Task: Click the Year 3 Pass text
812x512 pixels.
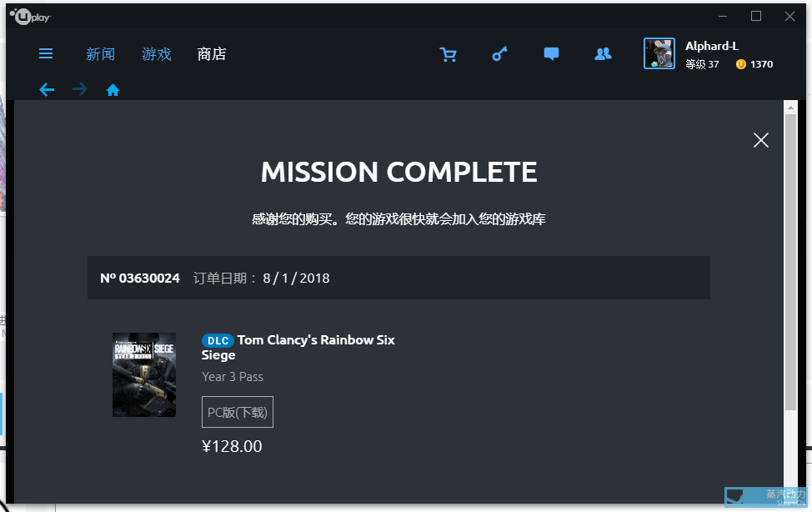Action: (x=233, y=377)
